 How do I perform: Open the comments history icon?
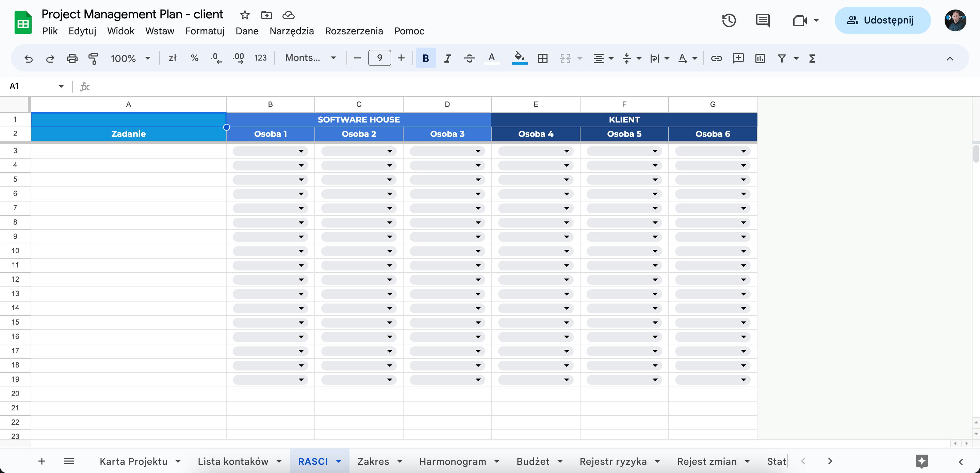[x=762, y=20]
